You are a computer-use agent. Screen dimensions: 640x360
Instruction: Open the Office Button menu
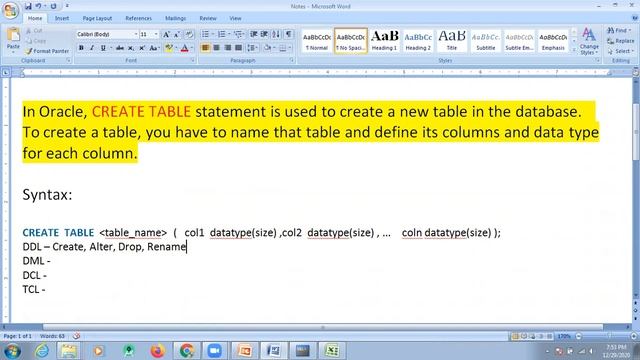pyautogui.click(x=10, y=10)
